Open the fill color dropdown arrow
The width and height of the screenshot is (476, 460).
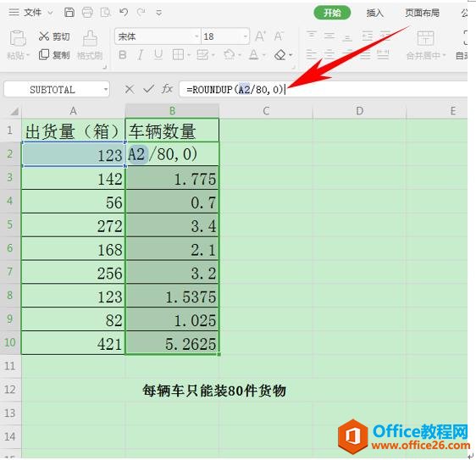tap(240, 55)
